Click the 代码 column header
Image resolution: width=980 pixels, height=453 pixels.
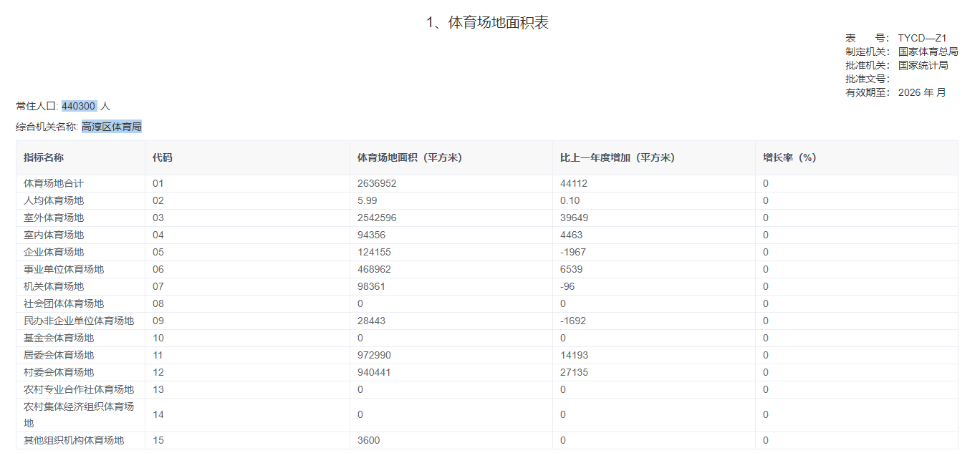coord(163,157)
